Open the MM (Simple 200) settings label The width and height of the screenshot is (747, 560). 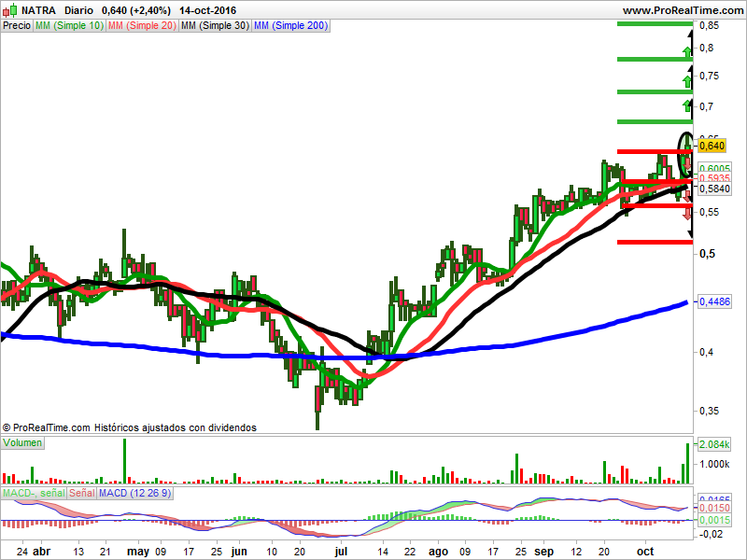(290, 26)
